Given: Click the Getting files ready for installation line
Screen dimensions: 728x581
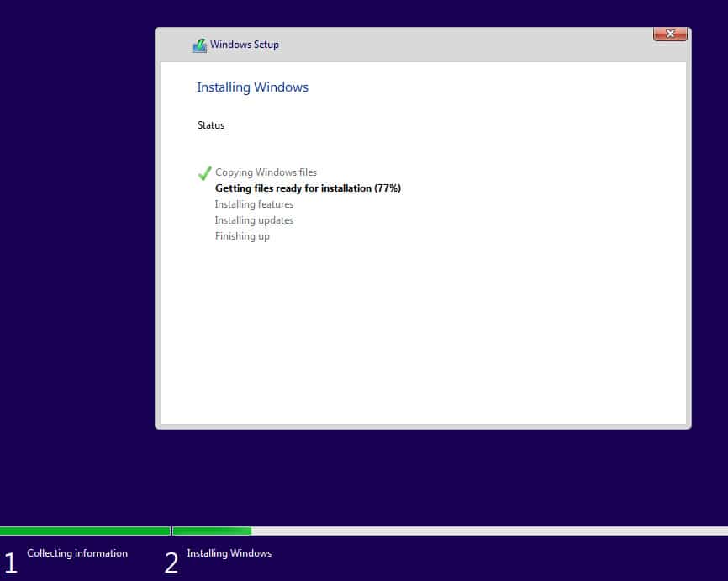Looking at the screenshot, I should [x=308, y=188].
